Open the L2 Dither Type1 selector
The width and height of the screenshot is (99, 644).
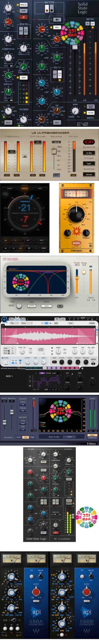click(x=89, y=164)
